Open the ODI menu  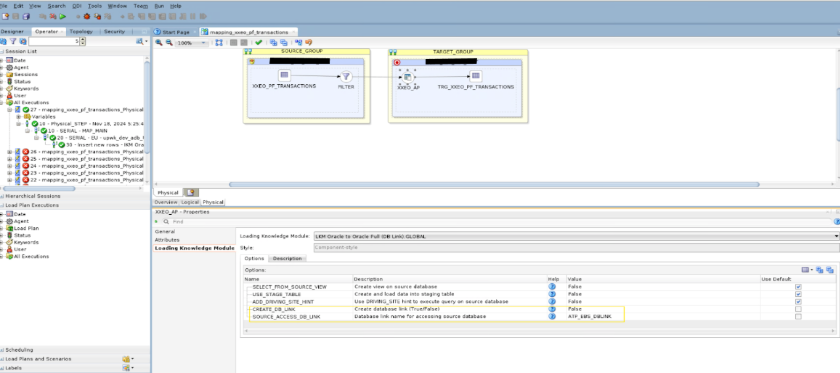(77, 6)
